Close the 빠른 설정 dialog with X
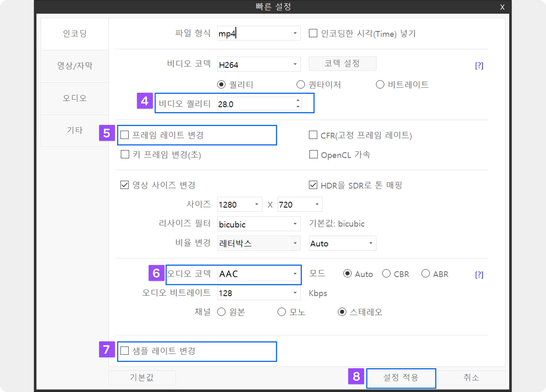This screenshot has height=392, width=546. 502,7
